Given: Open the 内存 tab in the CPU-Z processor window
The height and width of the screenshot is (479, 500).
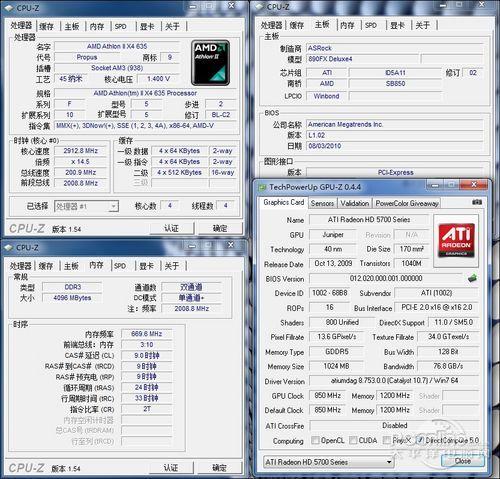Looking at the screenshot, I should click(97, 26).
